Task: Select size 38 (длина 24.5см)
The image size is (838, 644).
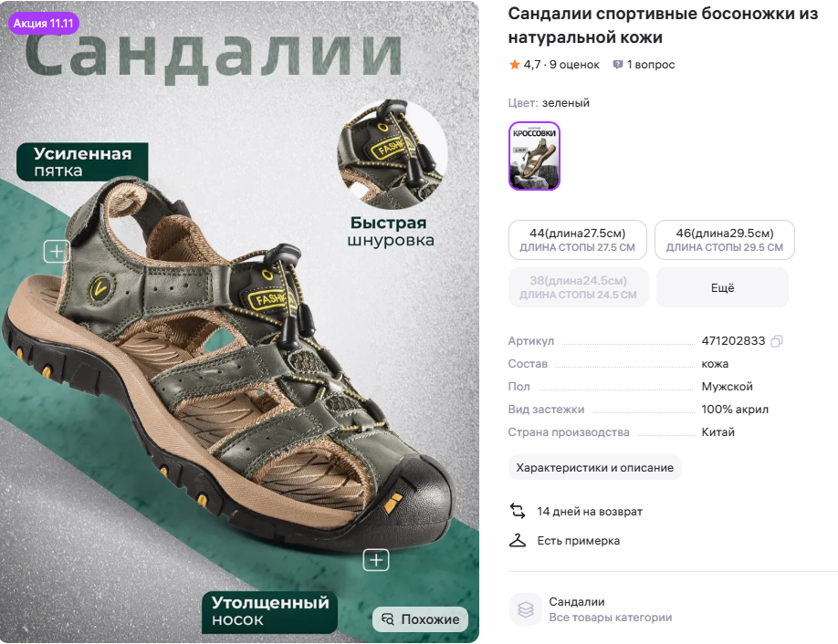Action: coord(578,287)
